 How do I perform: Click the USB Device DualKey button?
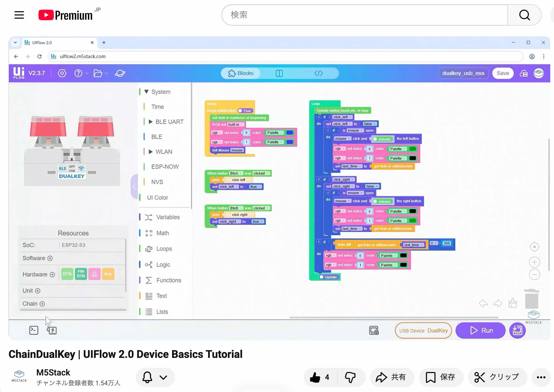pos(423,330)
